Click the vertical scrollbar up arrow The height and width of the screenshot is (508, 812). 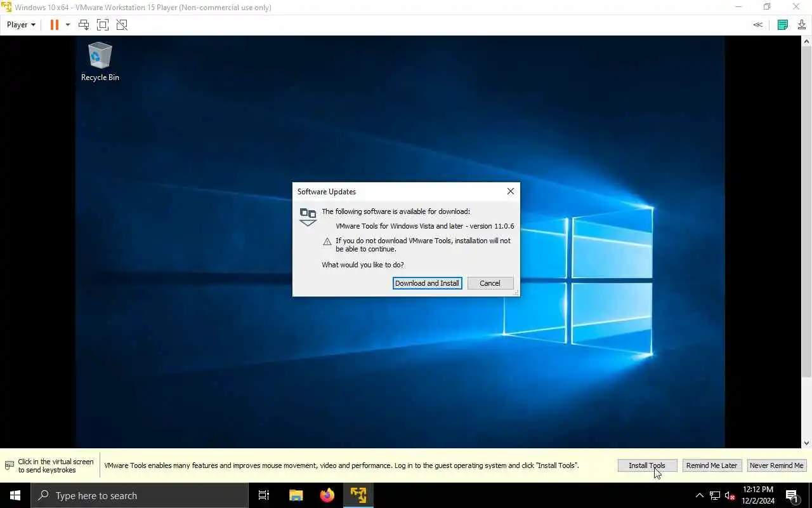[807, 41]
